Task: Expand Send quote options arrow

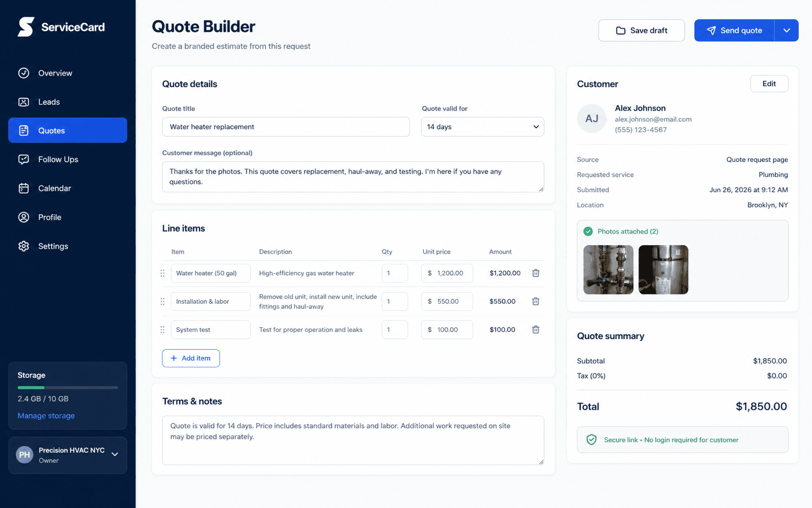Action: click(786, 30)
